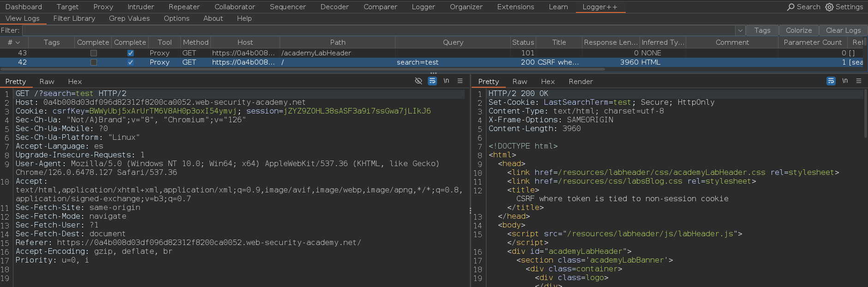Open the Logger++ Options sub-tab
The width and height of the screenshot is (868, 287).
177,18
